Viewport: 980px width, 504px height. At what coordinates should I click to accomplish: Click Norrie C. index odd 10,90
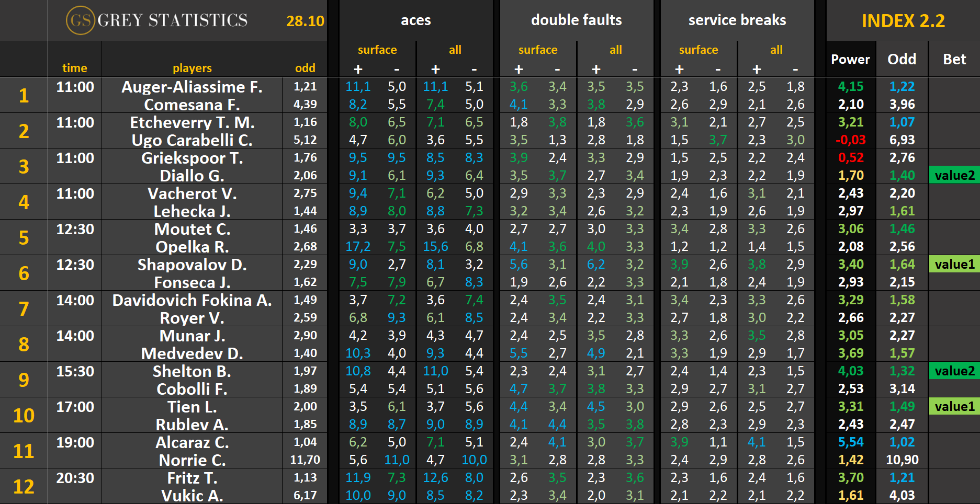click(902, 460)
